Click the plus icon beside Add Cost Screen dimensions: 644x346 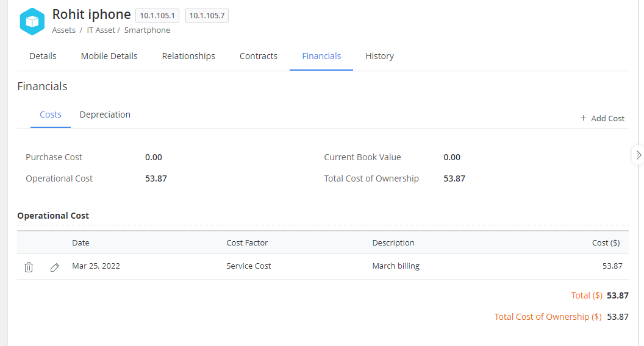[583, 118]
